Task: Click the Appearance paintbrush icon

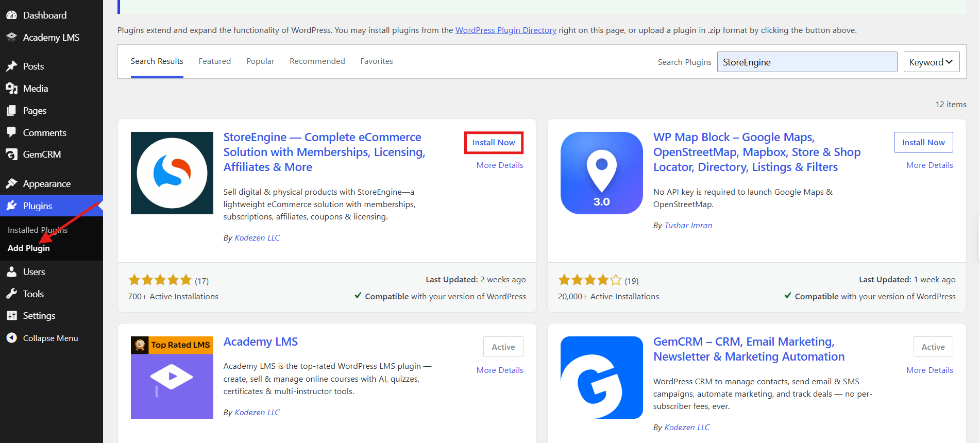Action: pos(11,183)
